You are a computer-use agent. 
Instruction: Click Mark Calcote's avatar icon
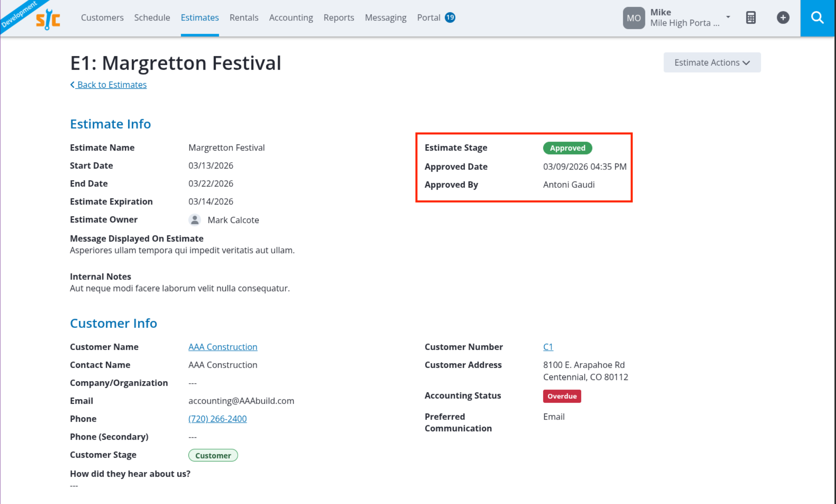coord(194,220)
